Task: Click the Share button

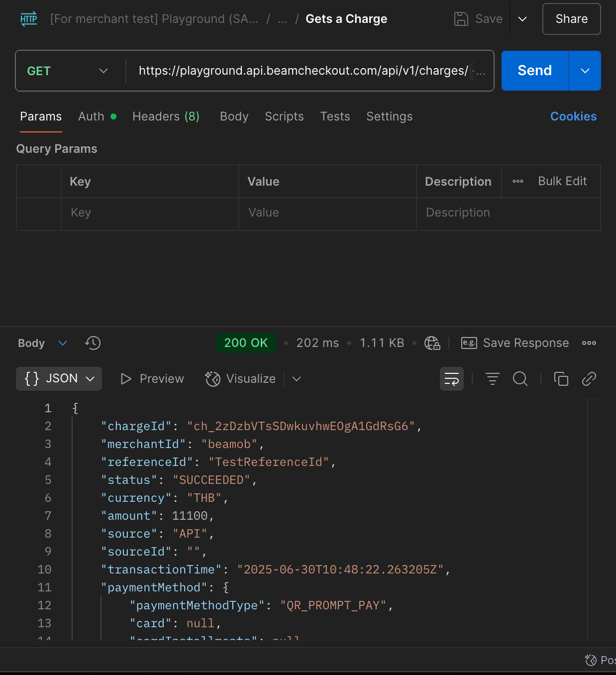Action: (571, 19)
